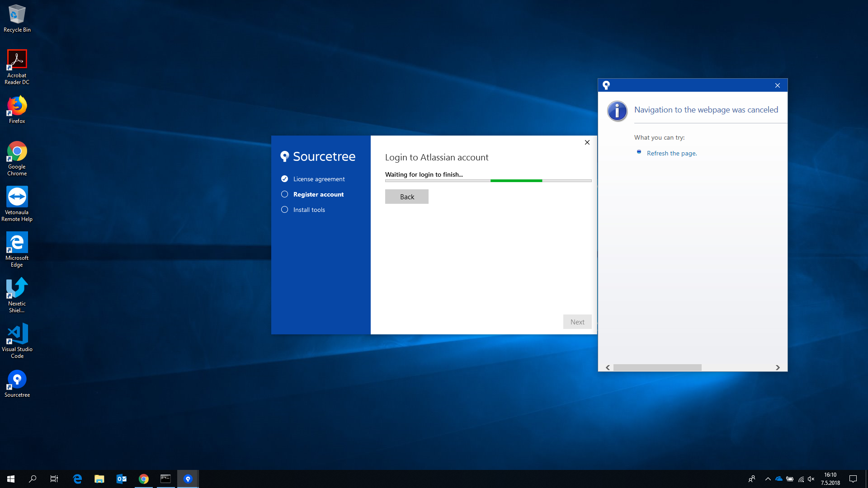Open network settings via the Wi-Fi tray icon
This screenshot has height=488, width=868.
click(x=801, y=479)
